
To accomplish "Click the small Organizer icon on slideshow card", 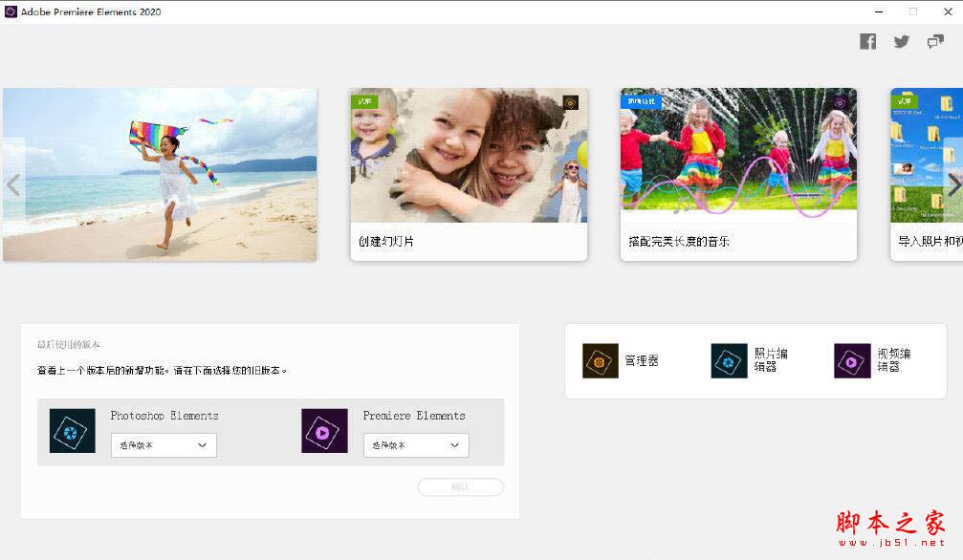I will (x=571, y=102).
